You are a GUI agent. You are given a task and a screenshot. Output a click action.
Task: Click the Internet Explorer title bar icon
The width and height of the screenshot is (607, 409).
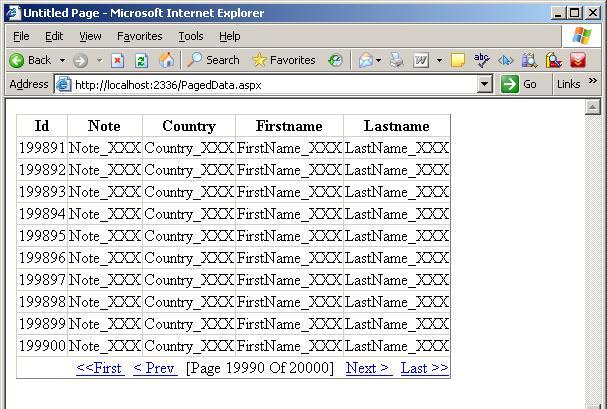(x=14, y=13)
